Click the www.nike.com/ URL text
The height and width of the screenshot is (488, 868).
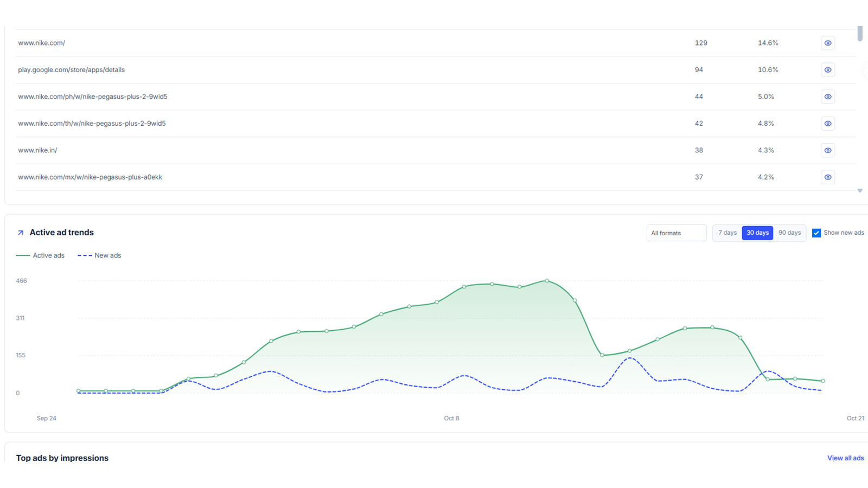point(41,43)
